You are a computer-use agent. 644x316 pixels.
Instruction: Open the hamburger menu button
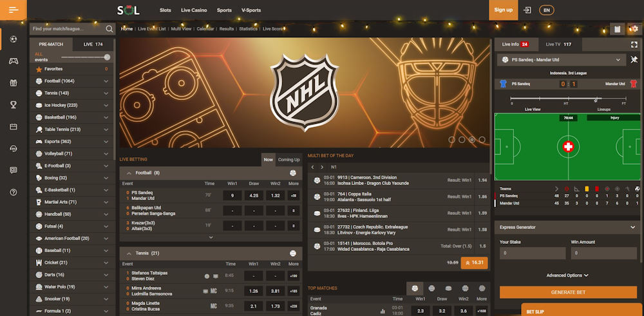[x=14, y=10]
